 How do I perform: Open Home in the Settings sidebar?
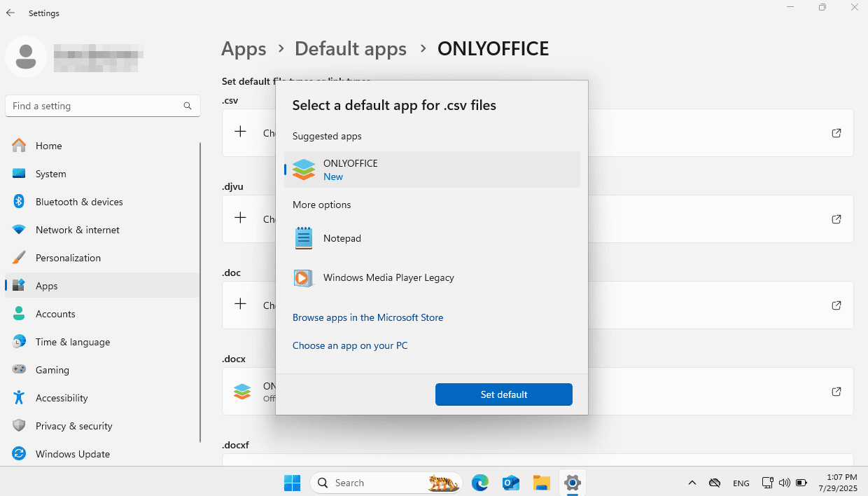click(x=102, y=146)
